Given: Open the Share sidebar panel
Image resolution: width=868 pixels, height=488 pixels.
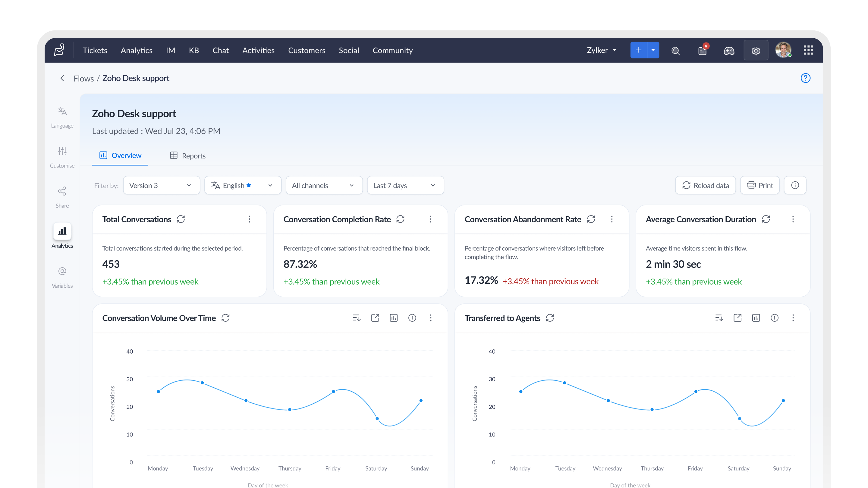Looking at the screenshot, I should click(62, 197).
